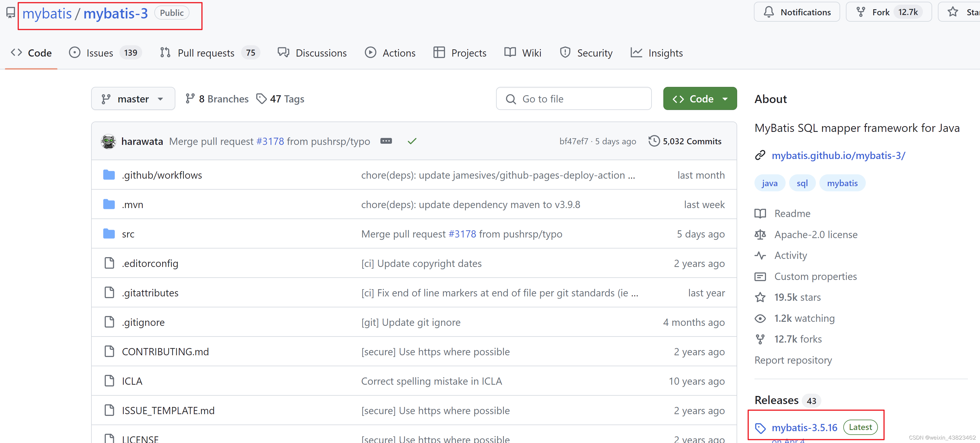The height and width of the screenshot is (443, 980).
Task: Switch to the Code tab
Action: [31, 53]
